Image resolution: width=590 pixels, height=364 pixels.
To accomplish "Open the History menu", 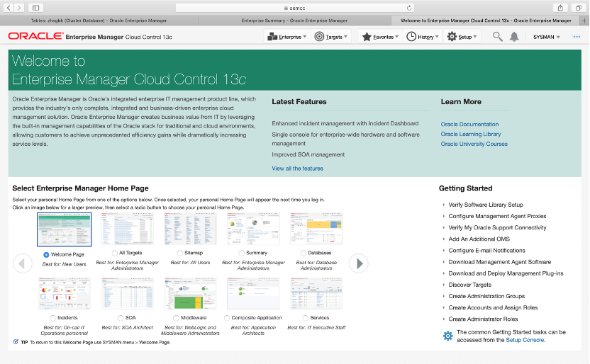I will tap(423, 37).
